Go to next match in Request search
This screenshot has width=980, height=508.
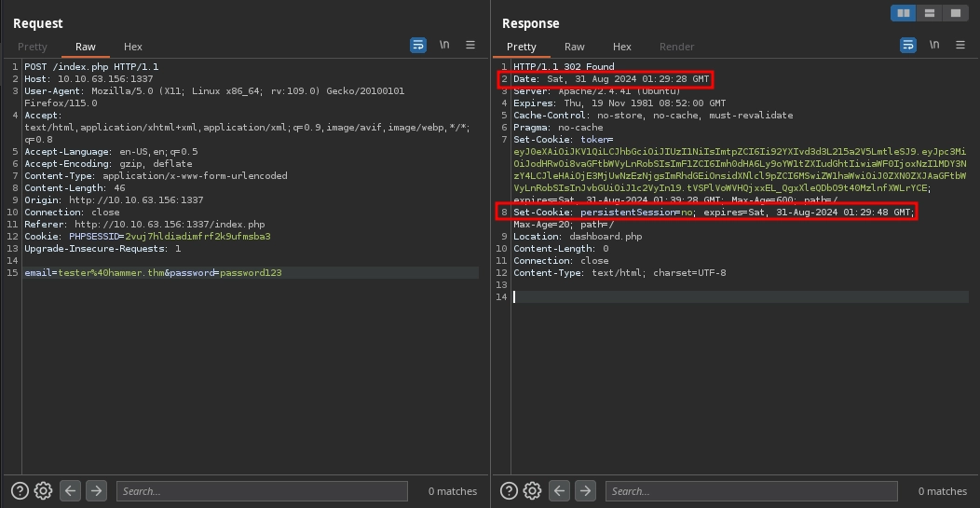click(x=96, y=490)
